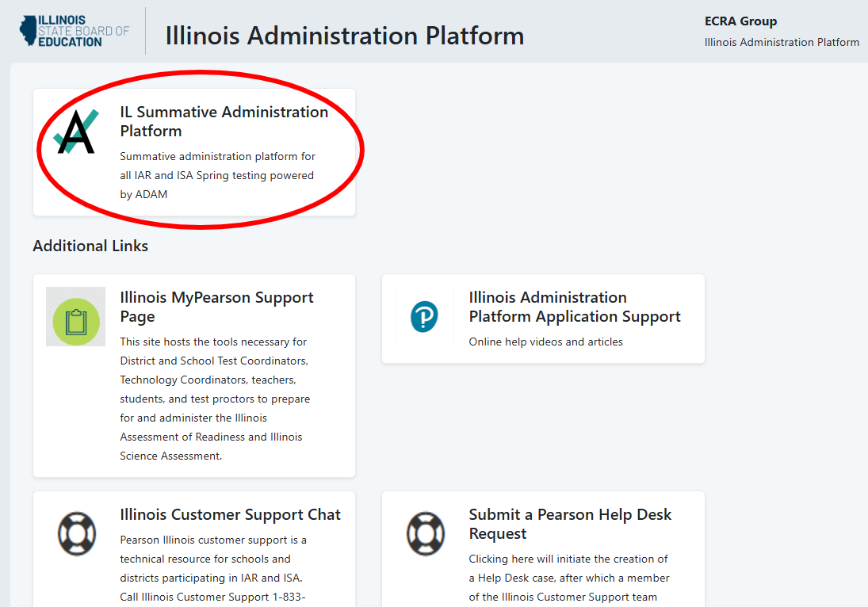Image resolution: width=868 pixels, height=607 pixels.
Task: Click the 'Online help videos and articles' description
Action: click(x=546, y=342)
